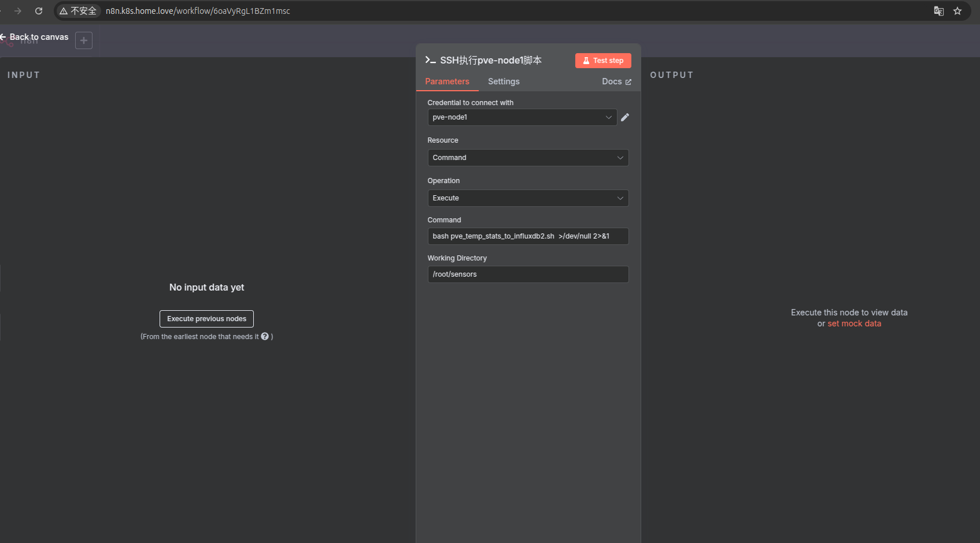The height and width of the screenshot is (543, 980).
Task: Click the Command field with bash script
Action: point(528,236)
